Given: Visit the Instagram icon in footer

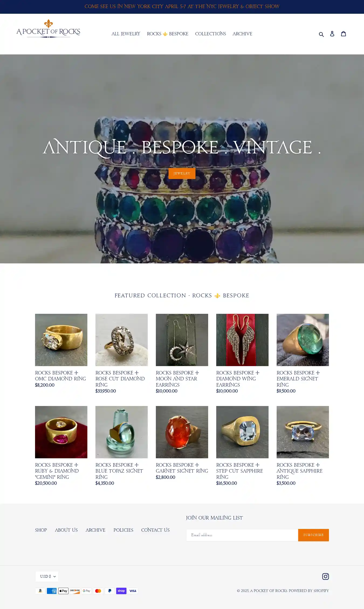Looking at the screenshot, I should tap(325, 576).
